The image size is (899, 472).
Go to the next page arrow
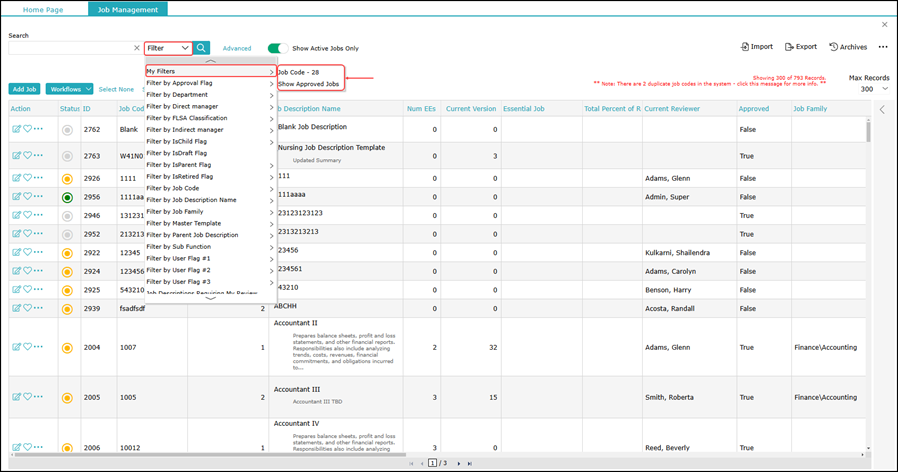pyautogui.click(x=459, y=463)
